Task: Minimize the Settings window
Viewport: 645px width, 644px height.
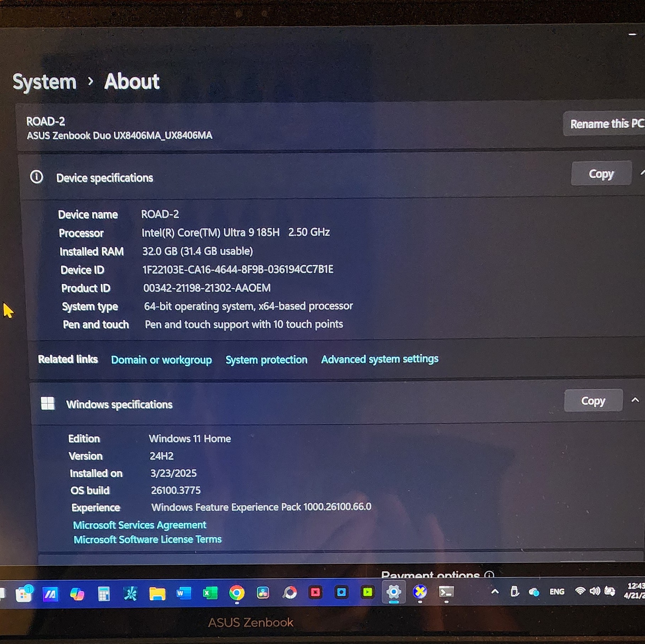Action: [x=632, y=34]
